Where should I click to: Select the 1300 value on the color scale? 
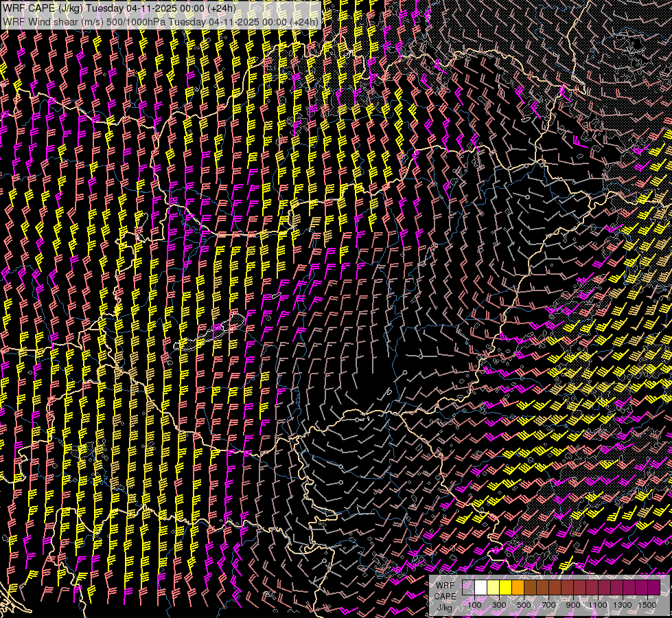click(x=623, y=605)
